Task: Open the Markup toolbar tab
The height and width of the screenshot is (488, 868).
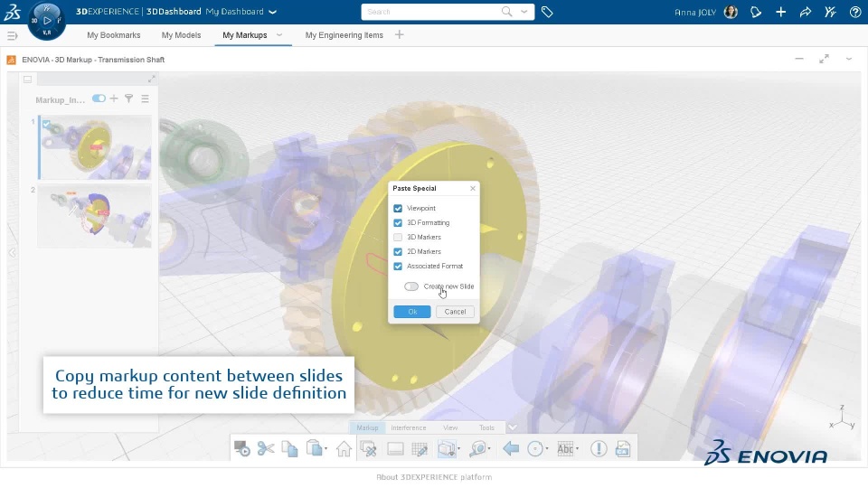Action: [x=367, y=427]
